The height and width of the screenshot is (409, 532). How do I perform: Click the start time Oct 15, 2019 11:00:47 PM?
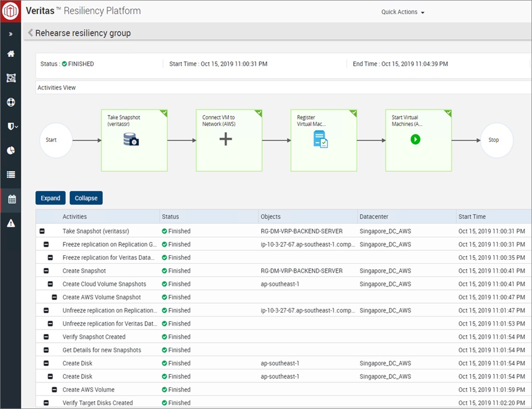(x=492, y=297)
